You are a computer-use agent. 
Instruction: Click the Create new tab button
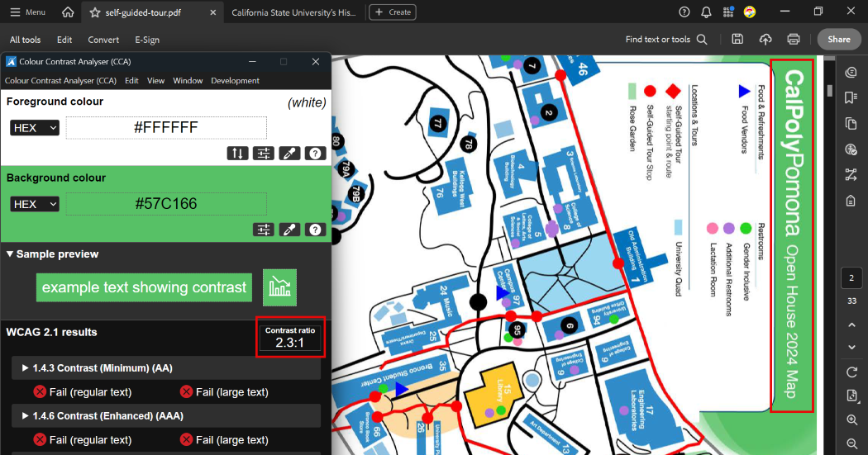(x=393, y=12)
